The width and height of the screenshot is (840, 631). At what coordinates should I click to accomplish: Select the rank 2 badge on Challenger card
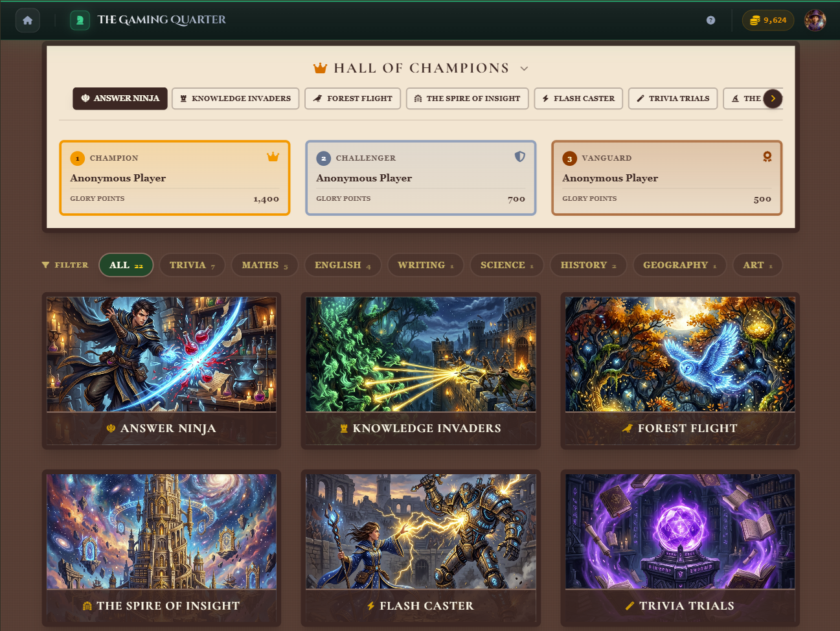click(324, 158)
